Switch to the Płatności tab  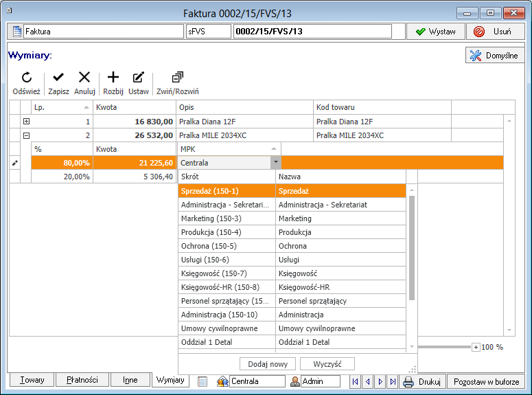pos(82,380)
